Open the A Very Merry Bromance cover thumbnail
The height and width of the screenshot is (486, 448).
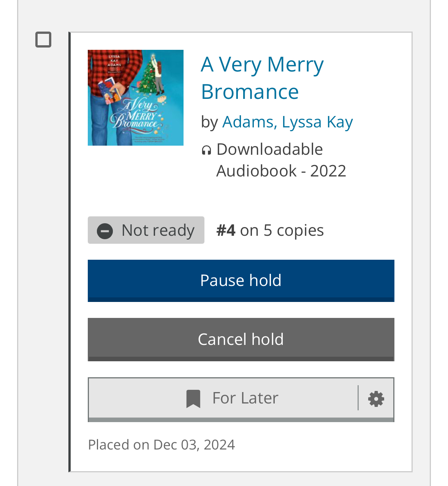click(x=135, y=98)
